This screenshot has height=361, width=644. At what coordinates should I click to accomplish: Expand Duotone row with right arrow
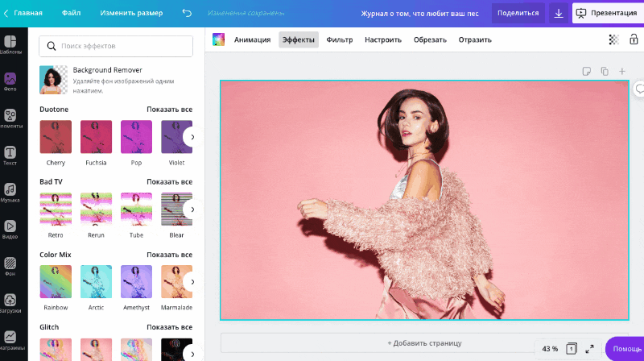pyautogui.click(x=192, y=137)
